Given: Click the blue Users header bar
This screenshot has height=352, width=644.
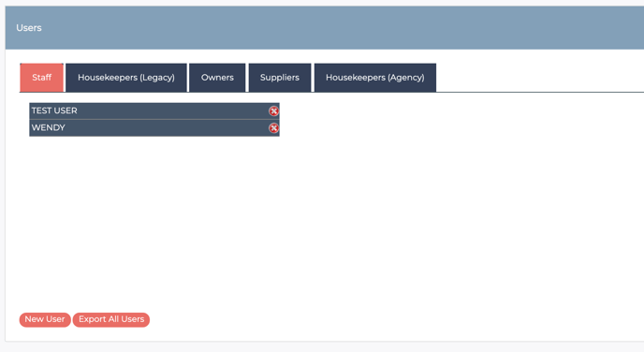Looking at the screenshot, I should coord(325,28).
